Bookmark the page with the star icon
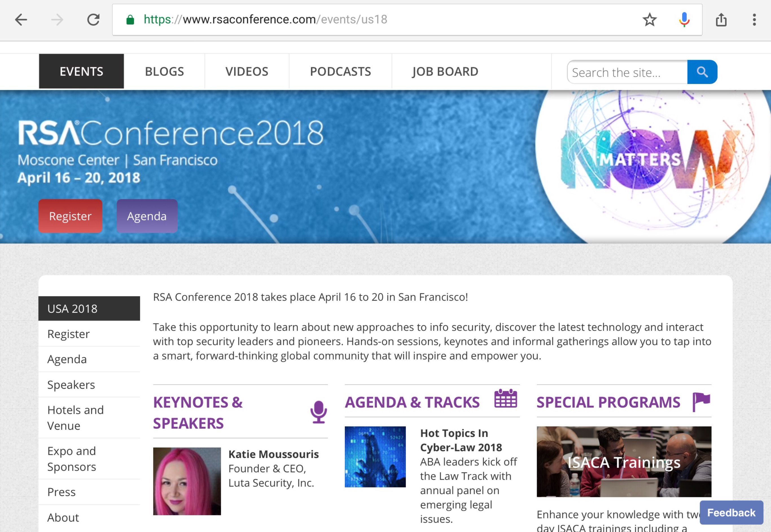The width and height of the screenshot is (771, 532). pyautogui.click(x=649, y=20)
